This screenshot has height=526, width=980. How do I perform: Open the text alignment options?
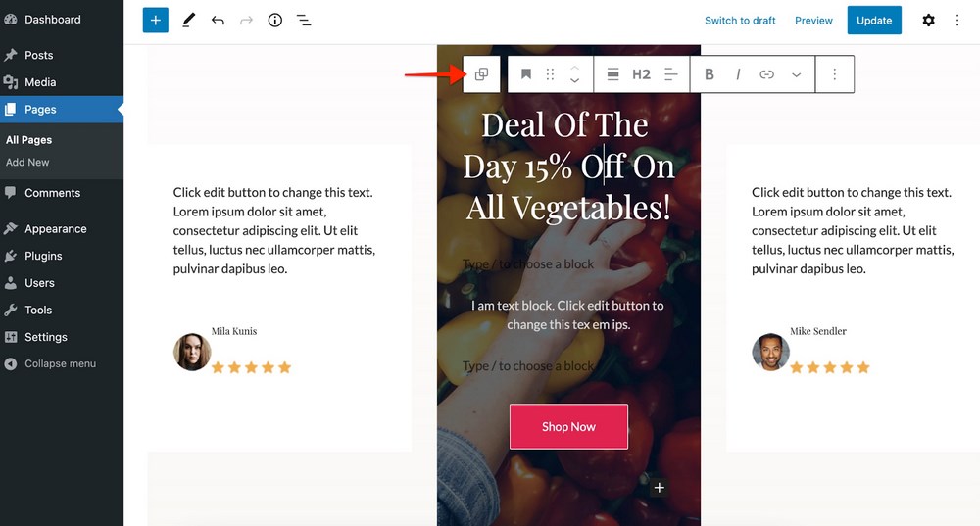coord(670,74)
